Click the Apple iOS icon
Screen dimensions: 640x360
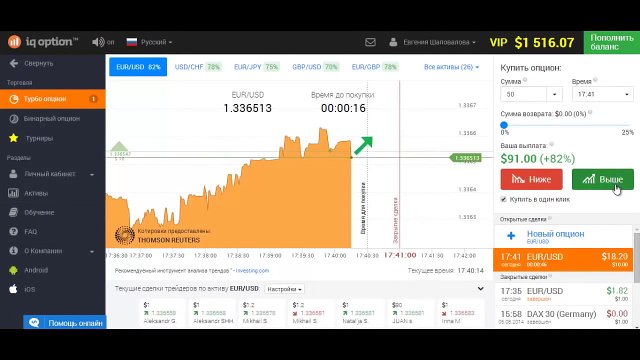point(13,289)
